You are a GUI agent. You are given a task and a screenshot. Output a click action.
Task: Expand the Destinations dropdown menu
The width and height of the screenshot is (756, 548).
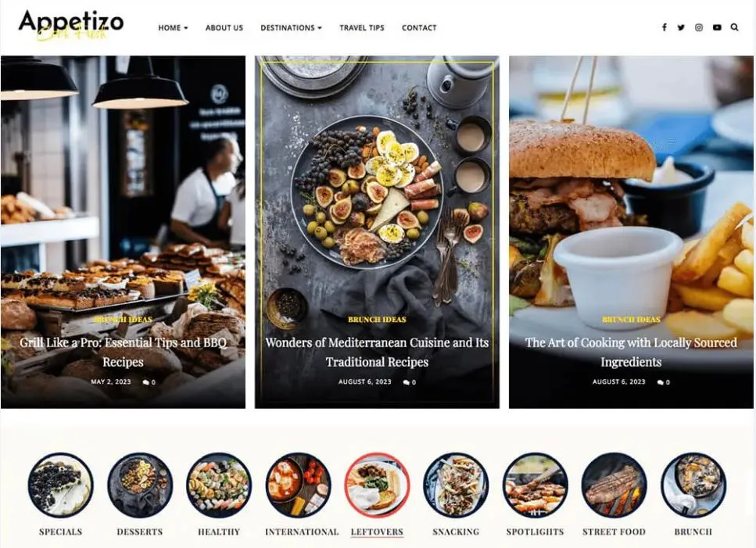point(291,28)
